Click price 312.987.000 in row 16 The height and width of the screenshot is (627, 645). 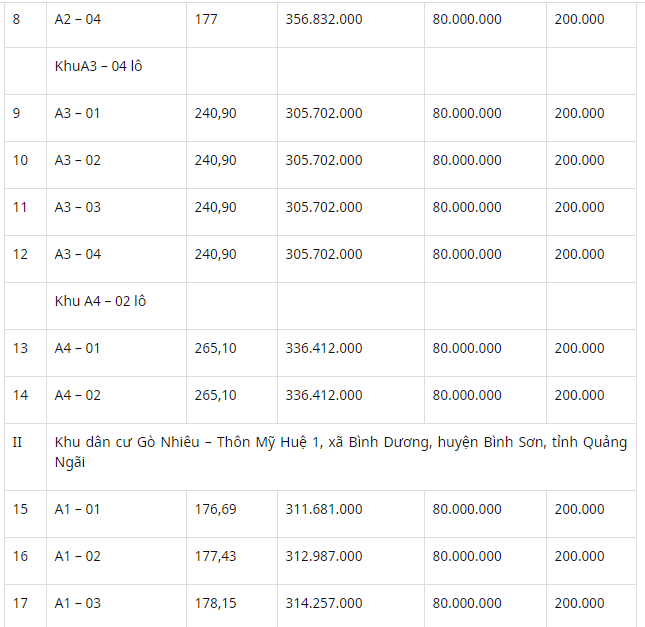324,556
